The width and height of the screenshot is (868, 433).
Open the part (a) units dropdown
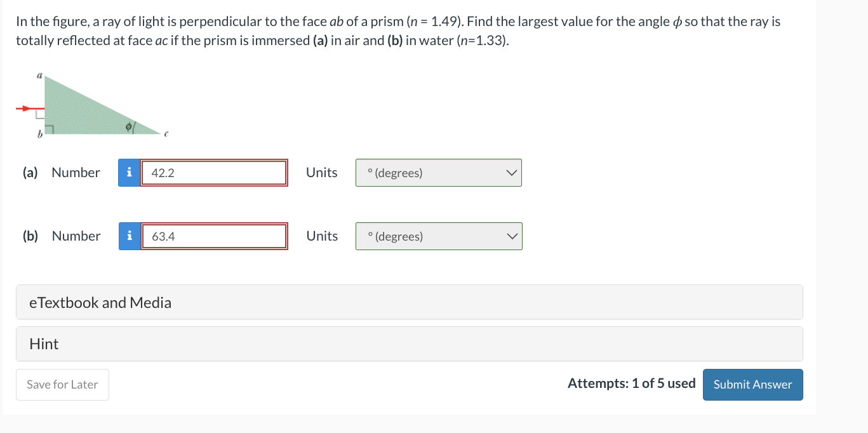click(x=439, y=173)
